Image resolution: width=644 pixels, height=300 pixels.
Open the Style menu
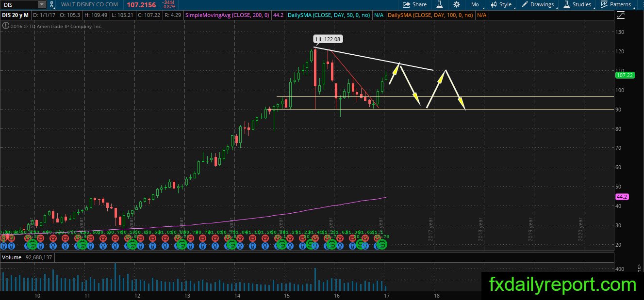[501, 4]
